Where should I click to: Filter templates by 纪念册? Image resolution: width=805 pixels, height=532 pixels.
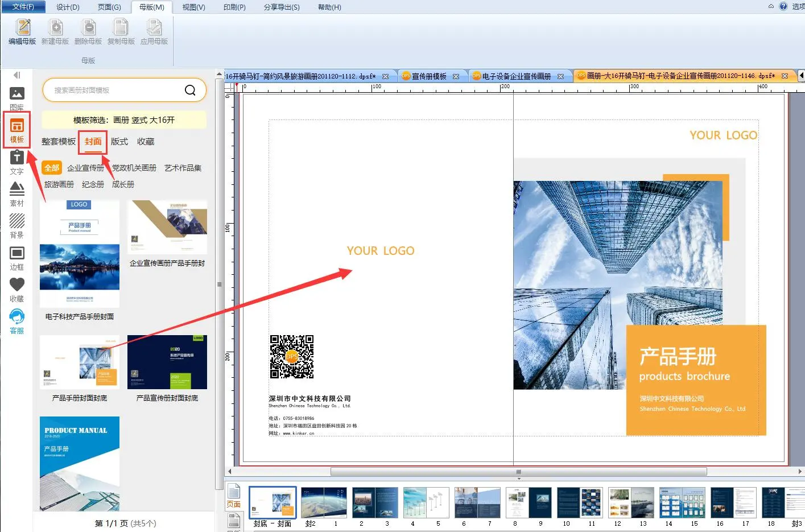[x=93, y=184]
